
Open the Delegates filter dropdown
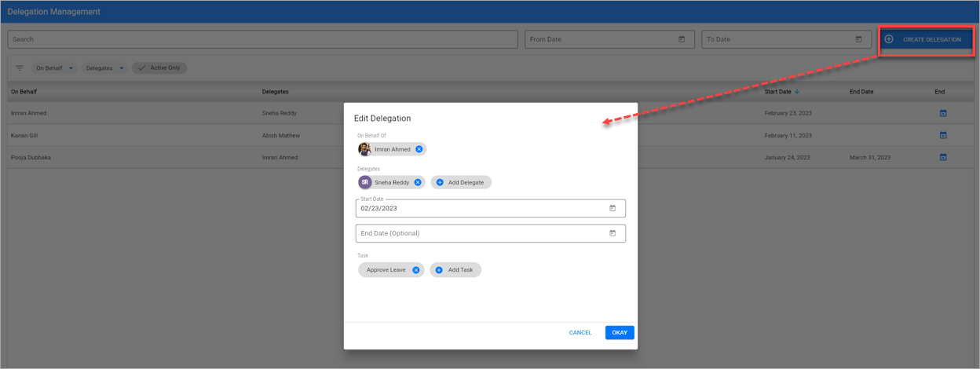pos(104,68)
